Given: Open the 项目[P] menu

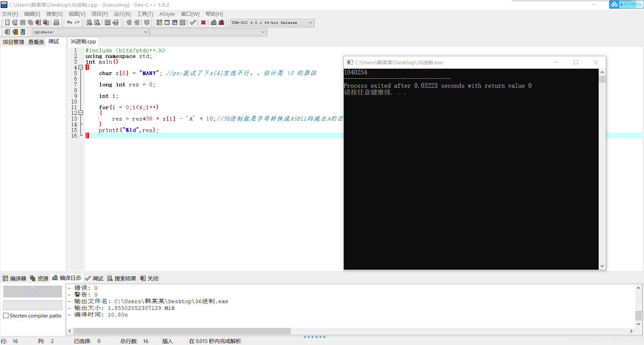Looking at the screenshot, I should (x=100, y=14).
